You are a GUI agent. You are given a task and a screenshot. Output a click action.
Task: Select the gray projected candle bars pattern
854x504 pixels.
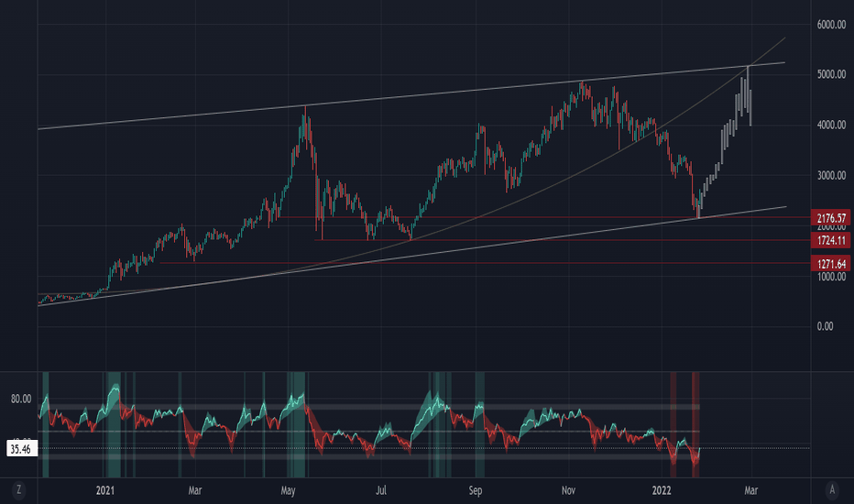[x=725, y=142]
